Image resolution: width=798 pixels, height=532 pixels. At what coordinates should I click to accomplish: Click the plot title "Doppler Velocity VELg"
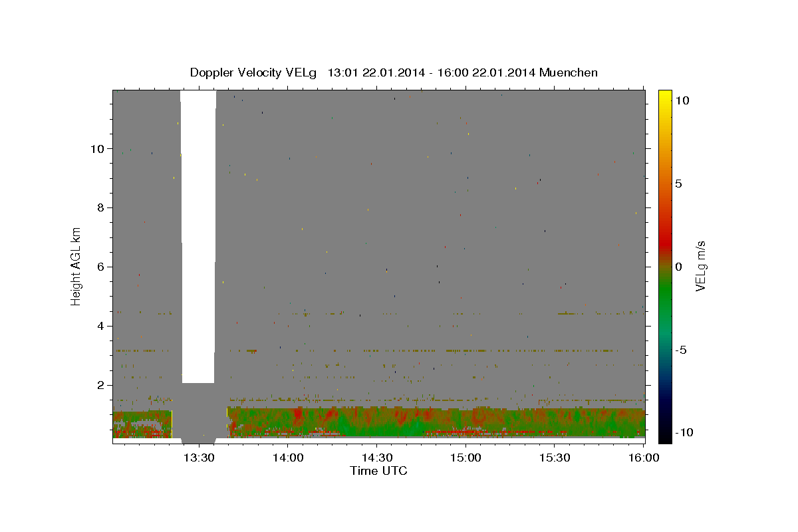pos(254,72)
